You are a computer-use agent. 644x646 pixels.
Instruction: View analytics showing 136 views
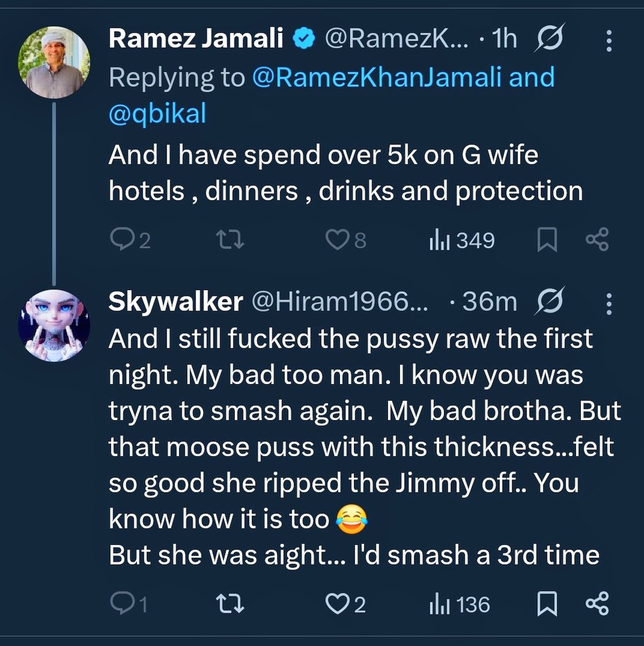click(438, 605)
